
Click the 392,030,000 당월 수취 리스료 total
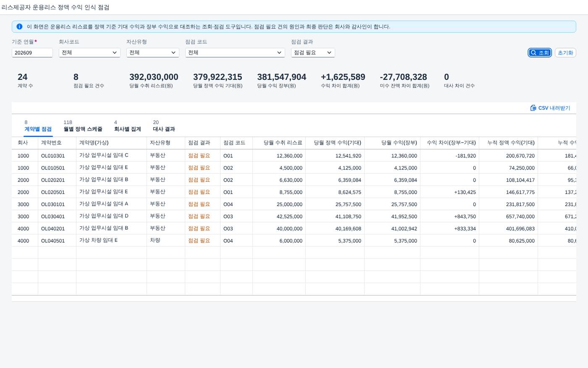click(x=154, y=77)
